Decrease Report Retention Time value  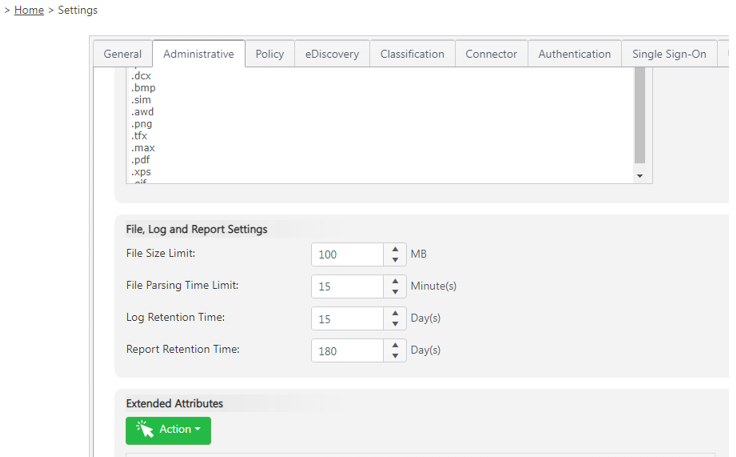pos(396,356)
